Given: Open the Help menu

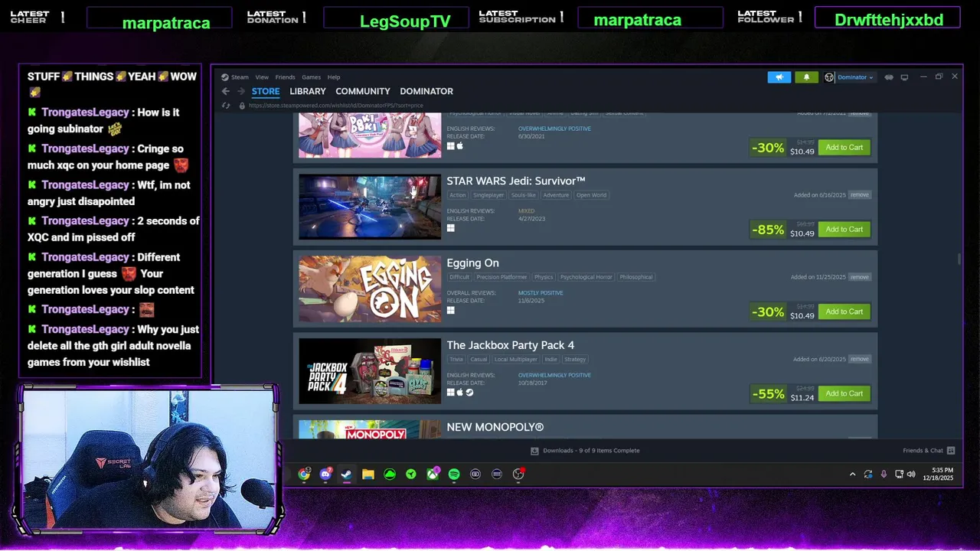Looking at the screenshot, I should (x=334, y=77).
